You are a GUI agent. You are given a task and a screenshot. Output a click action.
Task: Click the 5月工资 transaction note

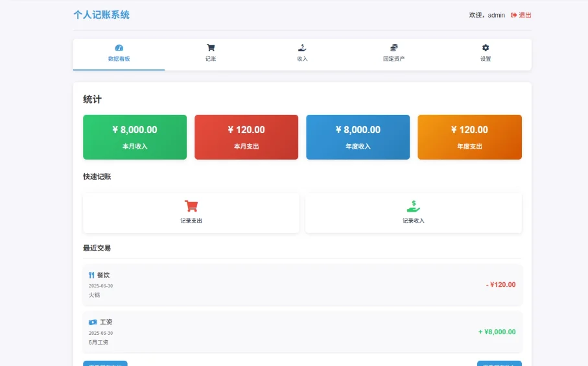coord(99,343)
